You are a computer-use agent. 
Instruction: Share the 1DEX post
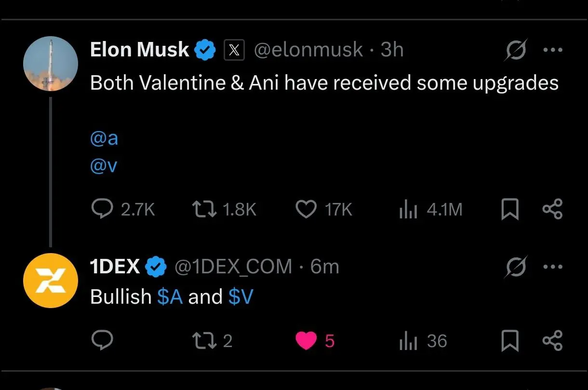(x=552, y=341)
